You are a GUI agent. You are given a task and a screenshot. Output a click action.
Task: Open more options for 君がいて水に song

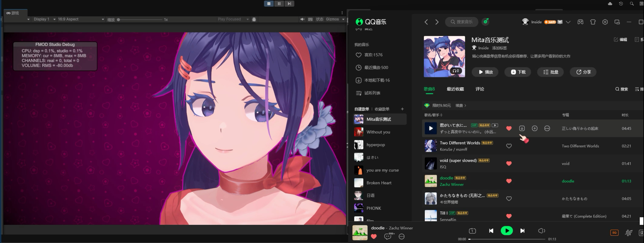coord(547,128)
